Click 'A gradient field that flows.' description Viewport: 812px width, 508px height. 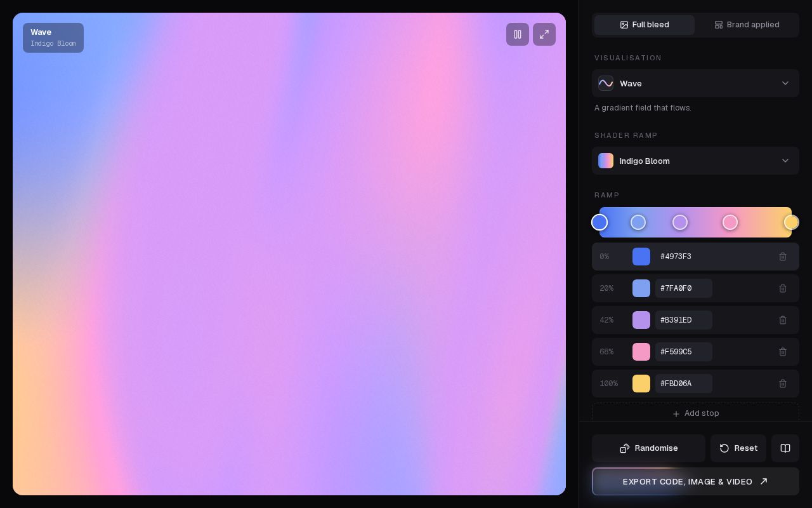643,108
